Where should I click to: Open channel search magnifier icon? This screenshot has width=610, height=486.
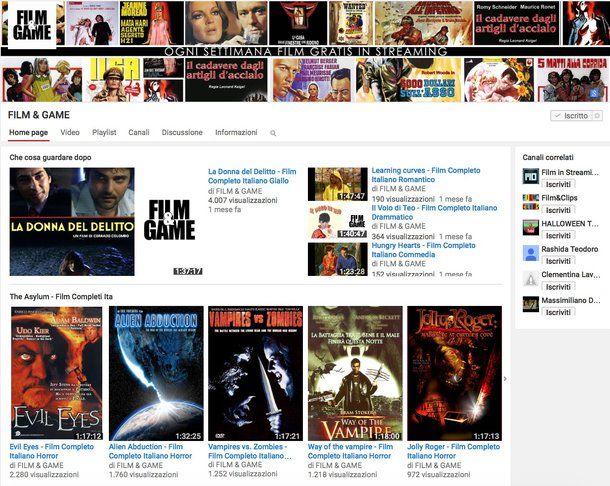(273, 133)
